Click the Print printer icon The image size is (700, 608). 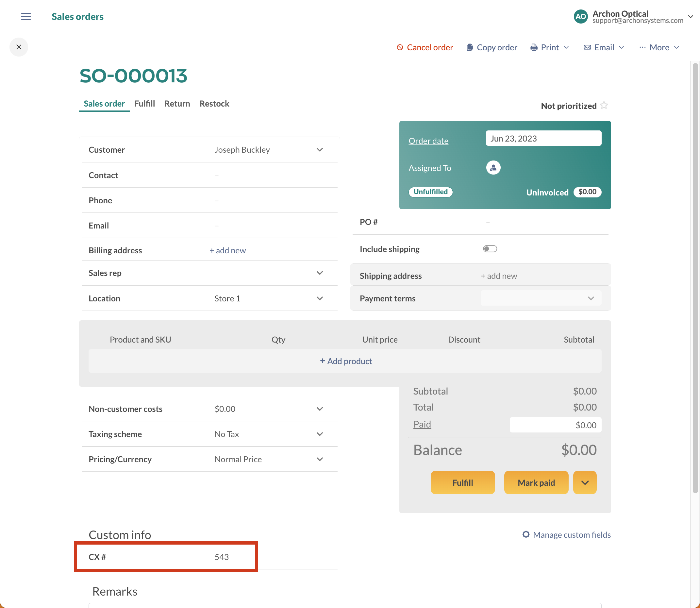click(x=534, y=47)
